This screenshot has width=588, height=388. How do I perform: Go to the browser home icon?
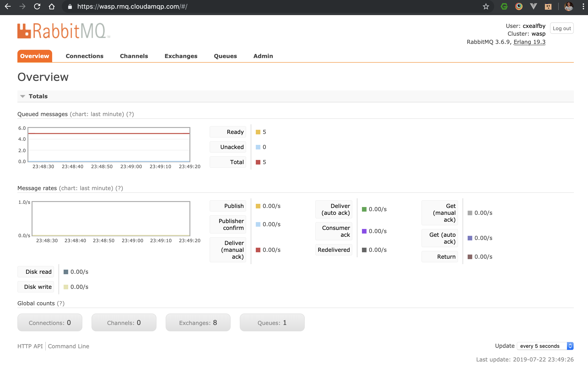pos(51,6)
